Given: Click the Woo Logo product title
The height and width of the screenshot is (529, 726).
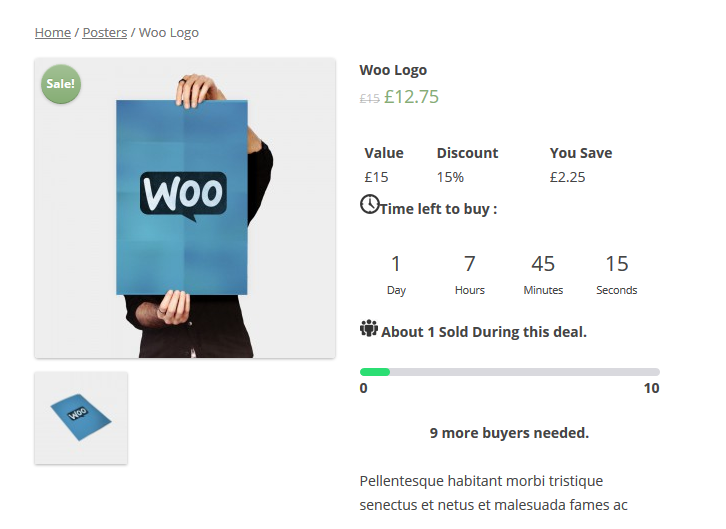Looking at the screenshot, I should point(393,70).
